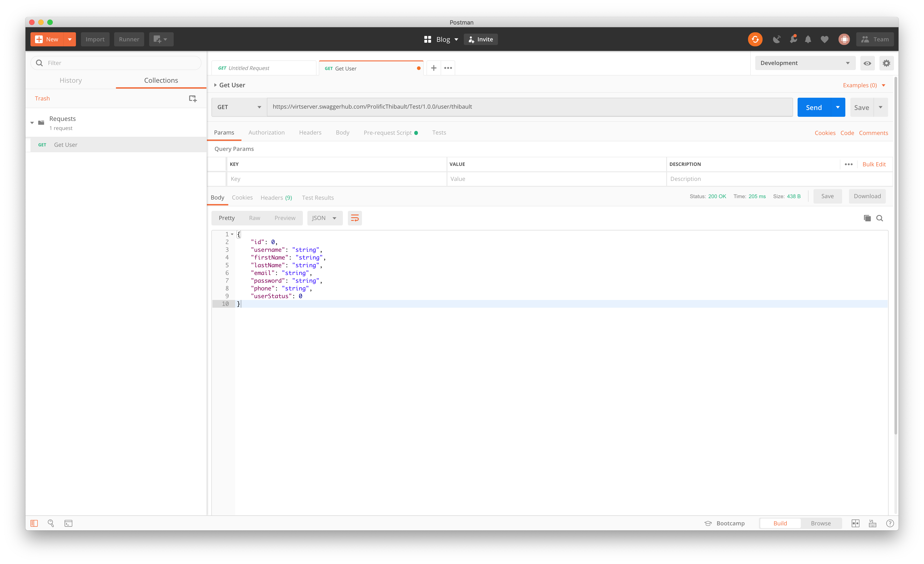
Task: Open the Settings gear icon
Action: pos(886,63)
